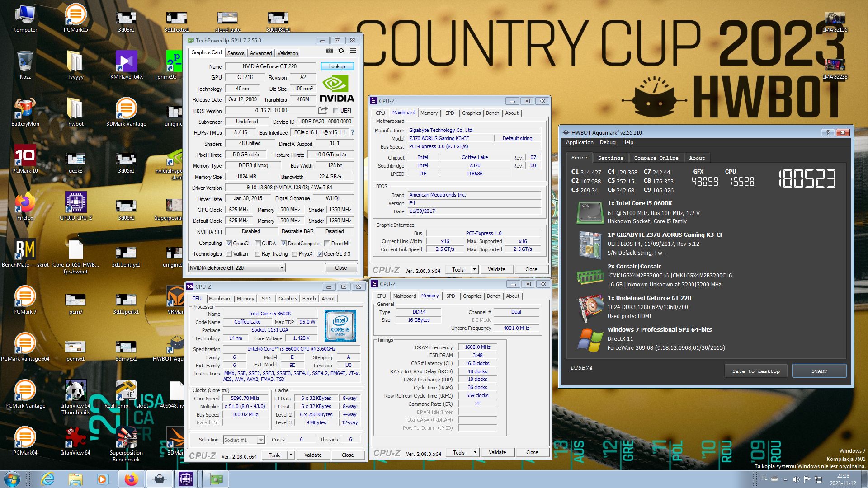Click the Lookup button in GPU-Z
Viewport: 868px width, 488px height.
337,66
